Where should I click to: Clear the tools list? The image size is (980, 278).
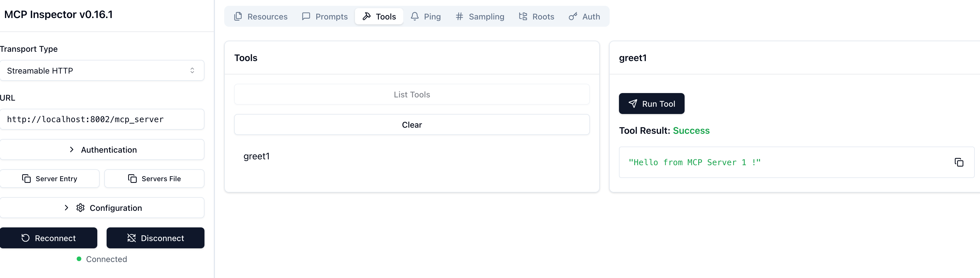click(412, 124)
